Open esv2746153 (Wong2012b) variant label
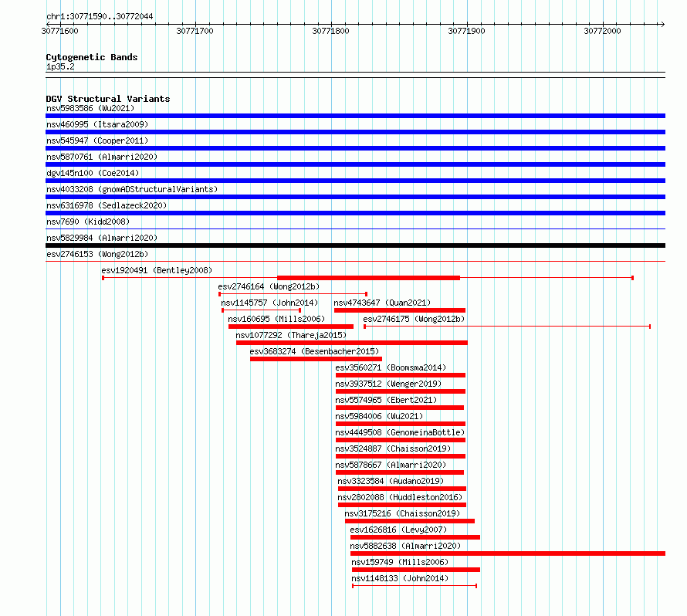 97,254
